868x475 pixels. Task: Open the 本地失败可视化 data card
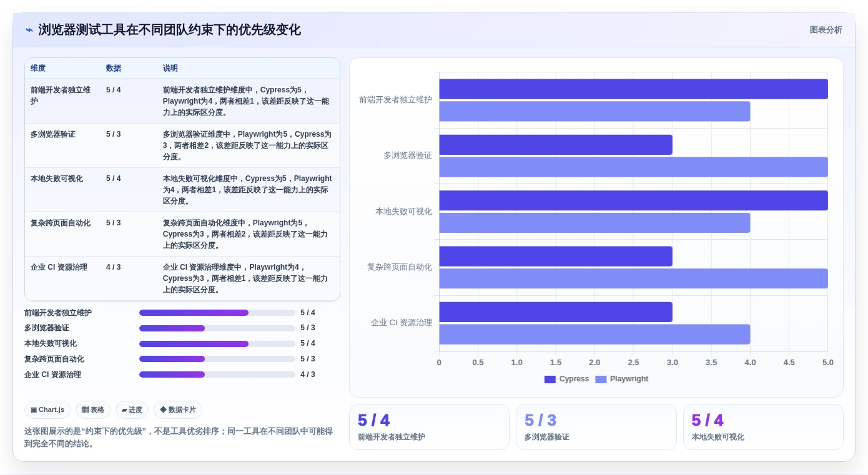coord(763,427)
